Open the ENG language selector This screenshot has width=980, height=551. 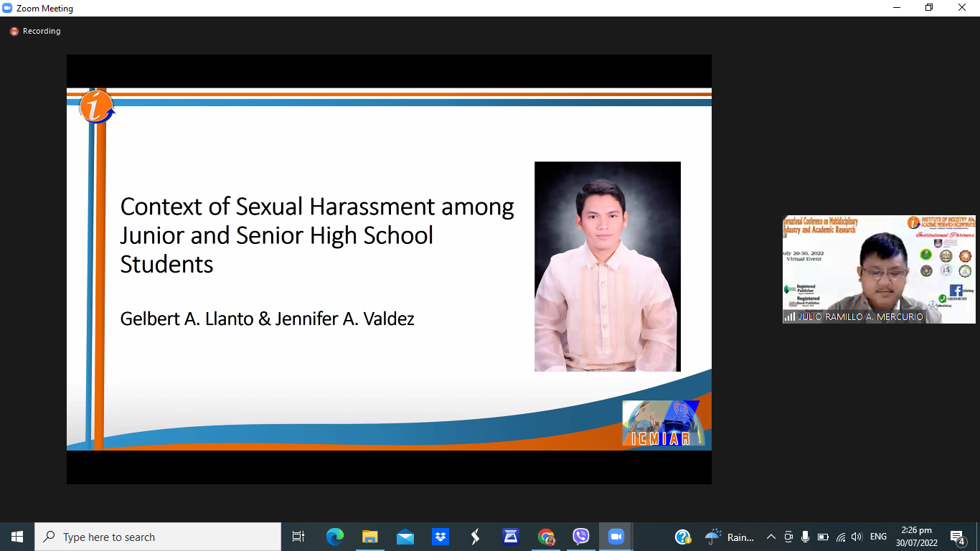pyautogui.click(x=878, y=537)
